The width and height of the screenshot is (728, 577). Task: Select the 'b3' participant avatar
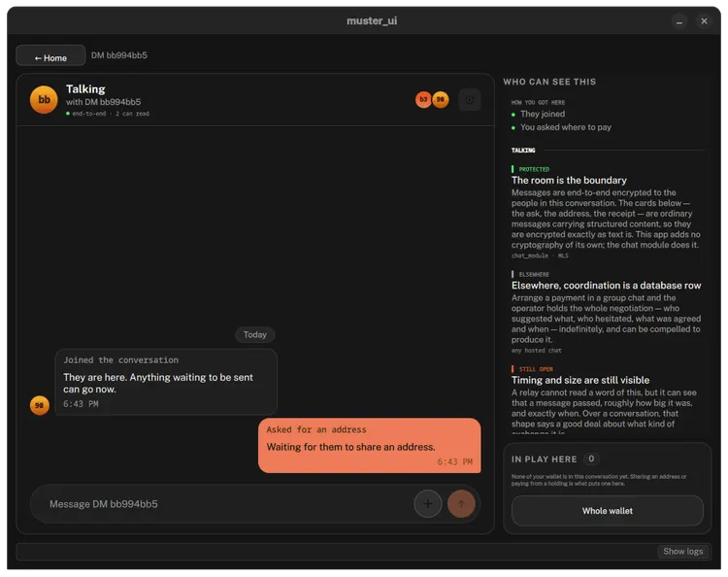[x=423, y=99]
